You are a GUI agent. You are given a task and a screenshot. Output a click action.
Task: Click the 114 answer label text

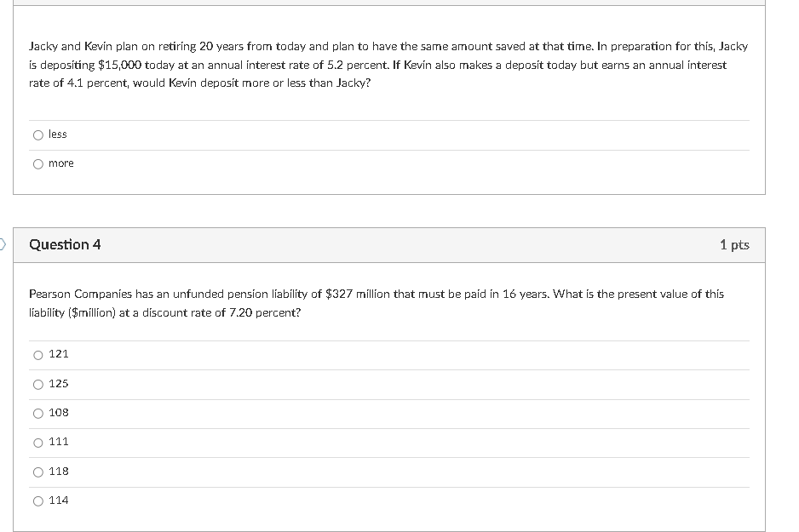[x=58, y=501]
